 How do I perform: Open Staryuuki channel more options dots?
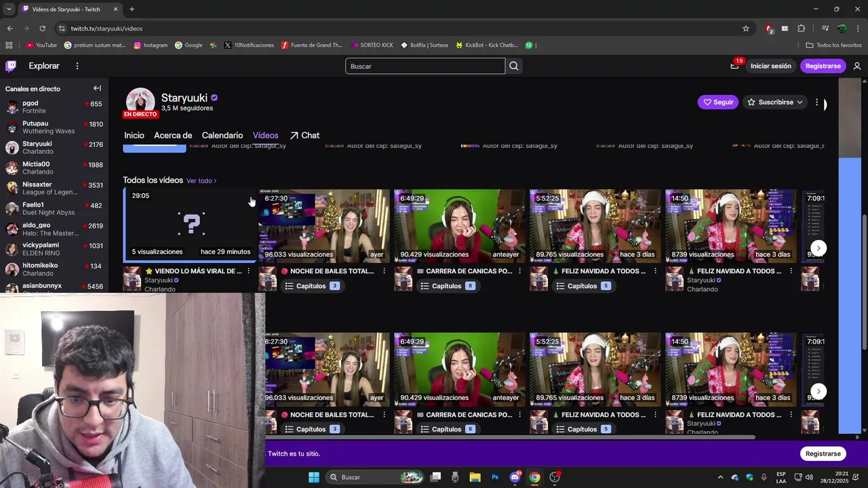pos(817,102)
